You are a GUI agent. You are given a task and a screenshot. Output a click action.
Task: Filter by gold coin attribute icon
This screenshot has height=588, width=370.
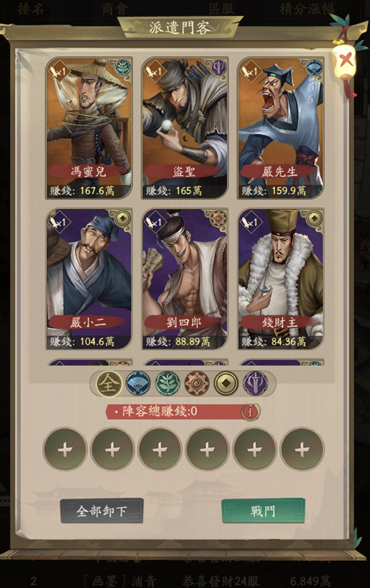(x=226, y=384)
